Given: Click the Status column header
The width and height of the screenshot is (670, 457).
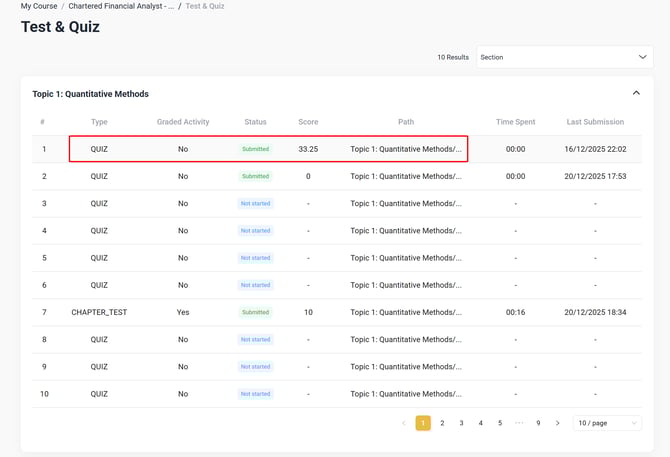Looking at the screenshot, I should [x=255, y=122].
